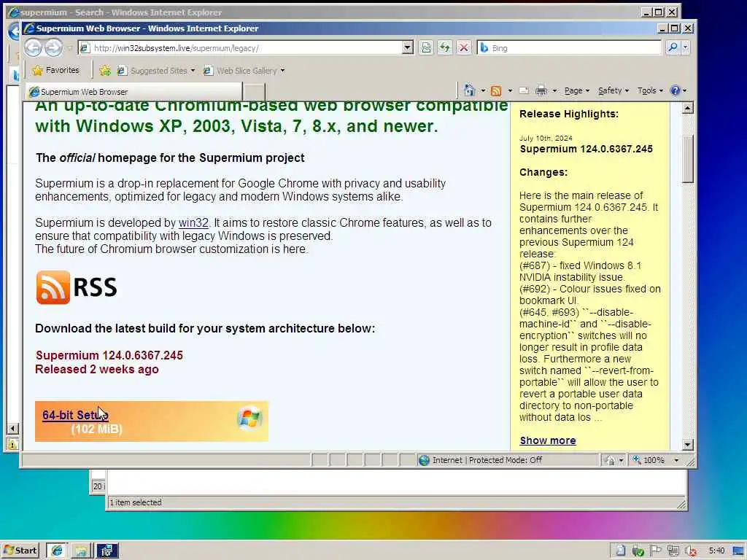Image resolution: width=747 pixels, height=560 pixels.
Task: Open the zoom level 100% control
Action: (x=655, y=460)
